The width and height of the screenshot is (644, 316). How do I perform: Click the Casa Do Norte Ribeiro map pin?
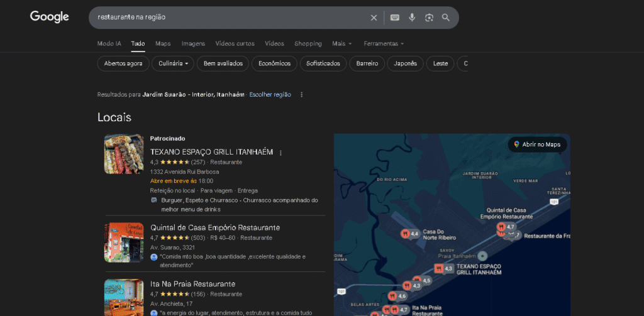[x=406, y=234]
